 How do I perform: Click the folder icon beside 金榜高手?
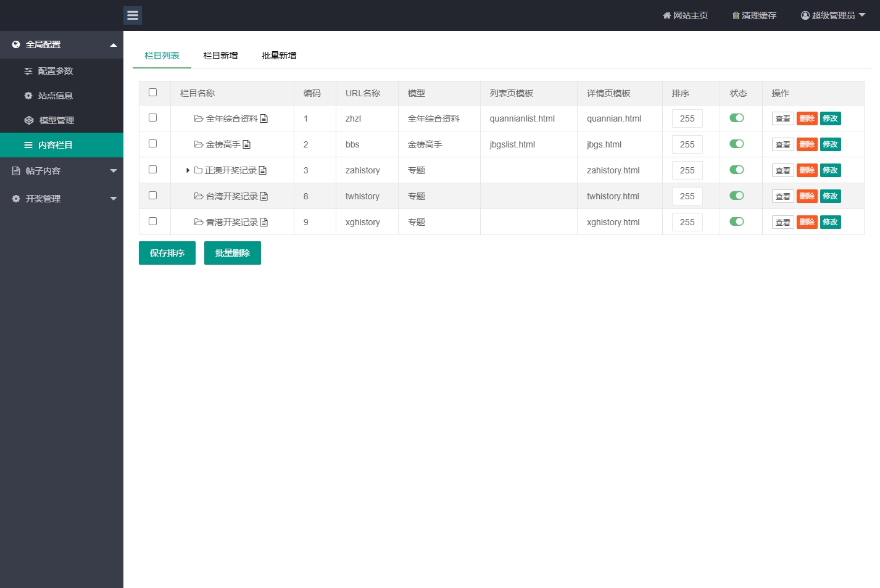pos(199,144)
